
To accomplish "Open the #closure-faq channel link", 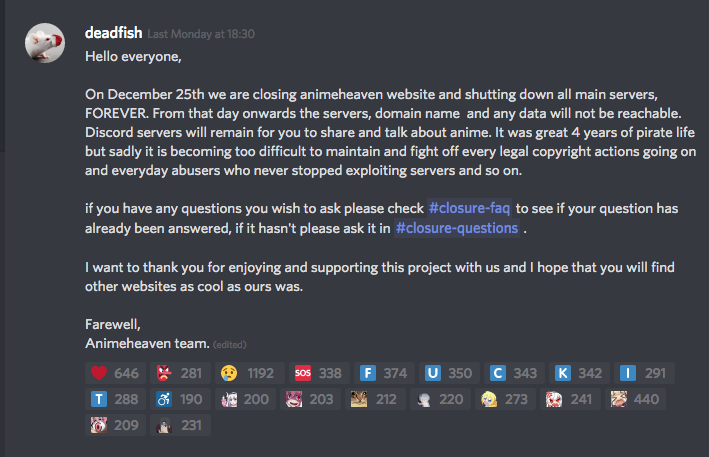I will [470, 207].
